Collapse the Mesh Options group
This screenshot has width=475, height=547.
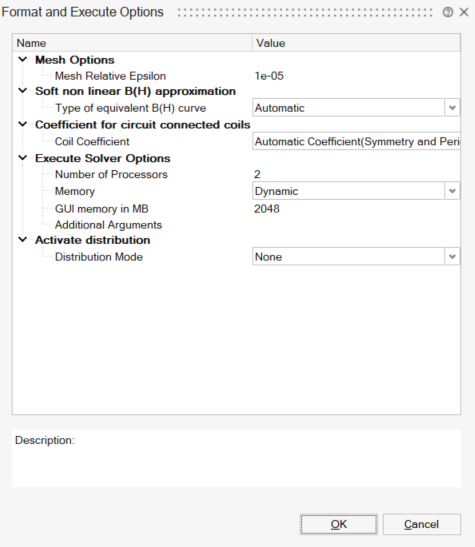[x=23, y=59]
